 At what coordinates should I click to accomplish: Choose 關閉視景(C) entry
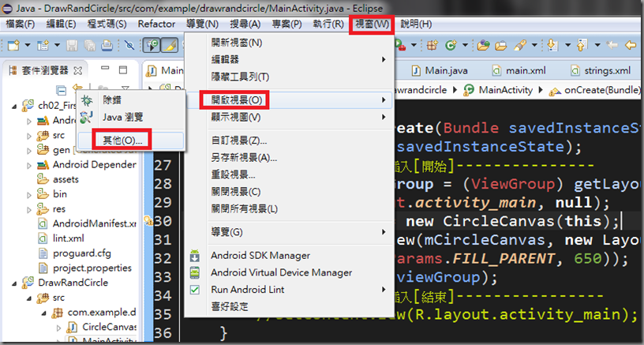(289, 192)
